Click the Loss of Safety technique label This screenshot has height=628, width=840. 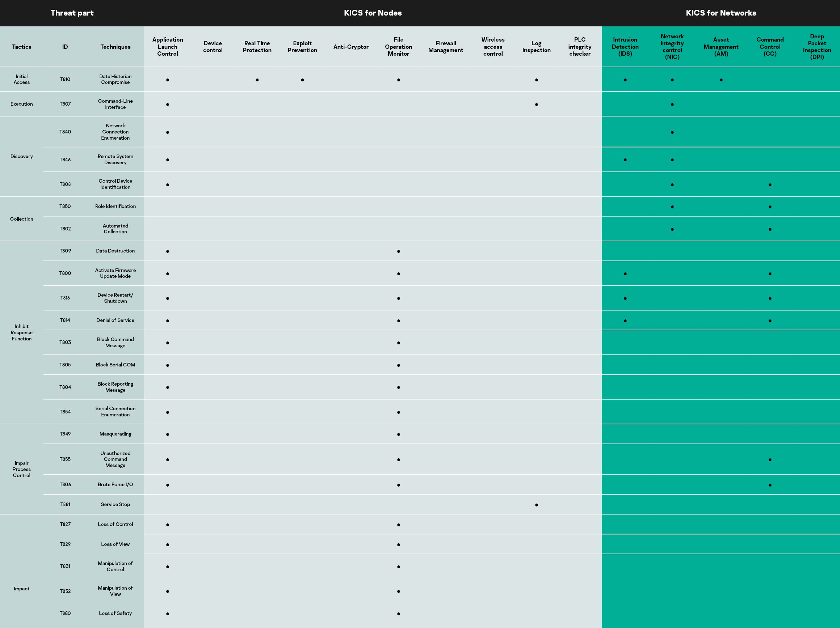(x=115, y=613)
